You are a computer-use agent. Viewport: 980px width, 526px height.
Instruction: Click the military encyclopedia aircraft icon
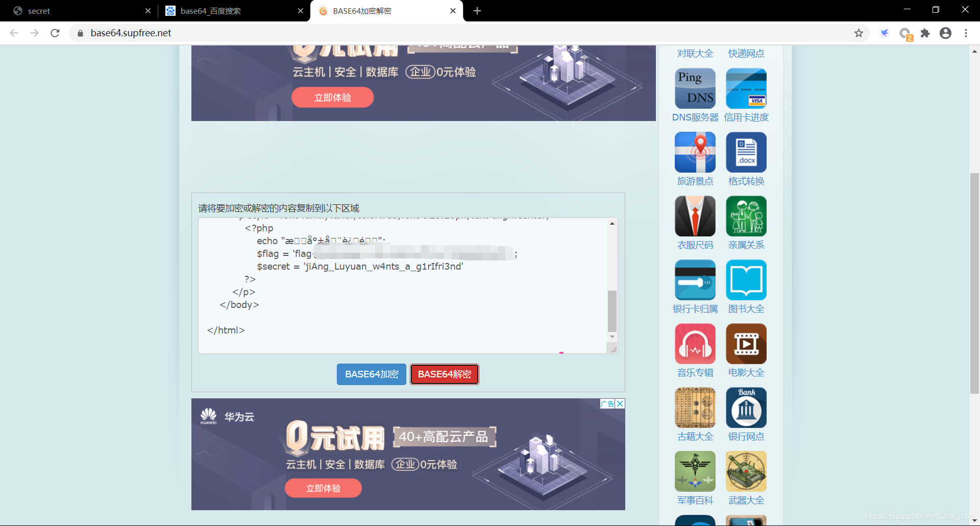coord(695,471)
